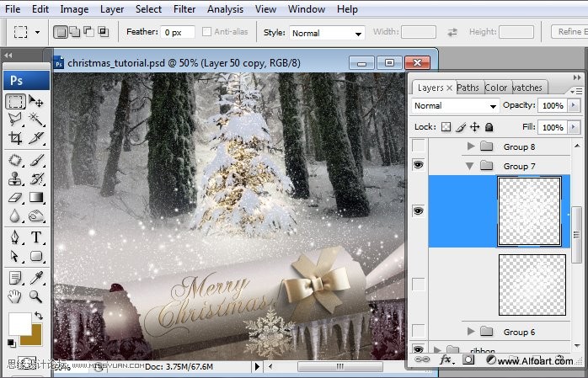Toggle lock position
Screen dimensions: 588x378
pyautogui.click(x=475, y=127)
